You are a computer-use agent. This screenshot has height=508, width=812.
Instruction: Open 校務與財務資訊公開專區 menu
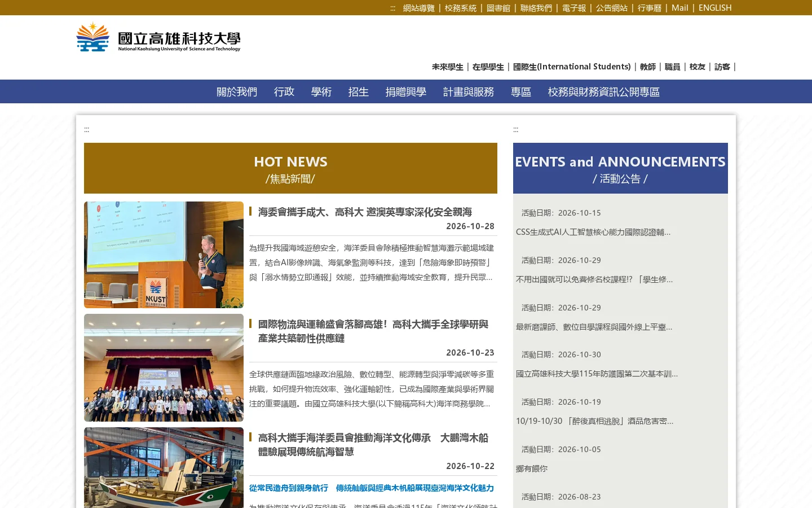coord(604,91)
